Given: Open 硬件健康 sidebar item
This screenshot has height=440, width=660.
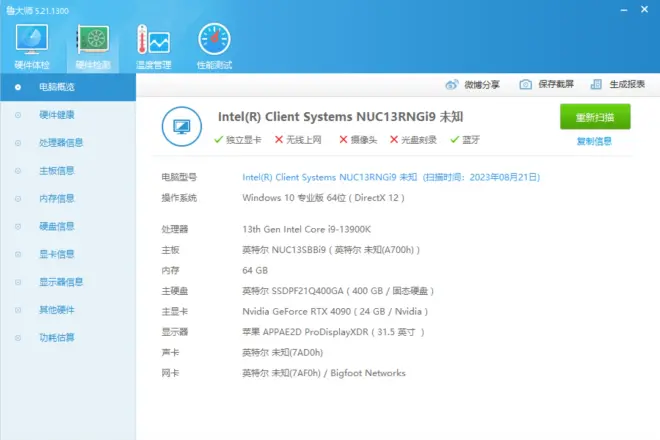Looking at the screenshot, I should pos(68,115).
